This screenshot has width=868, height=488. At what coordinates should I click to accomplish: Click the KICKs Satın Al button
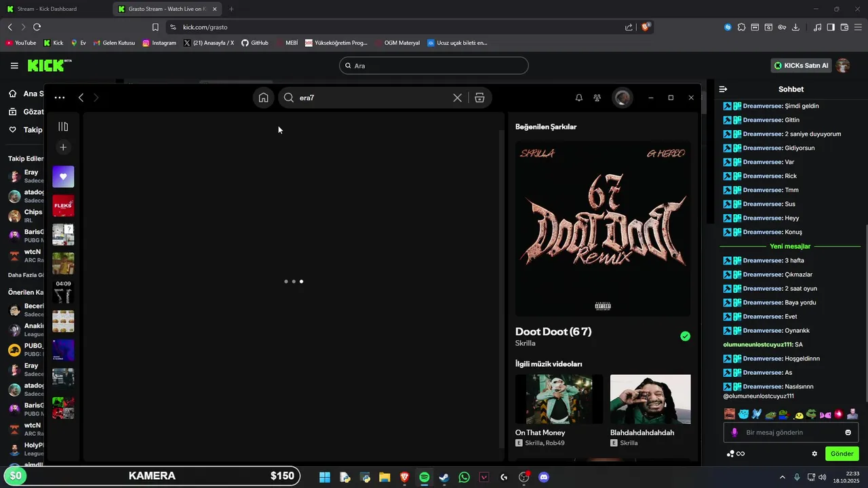pyautogui.click(x=802, y=66)
